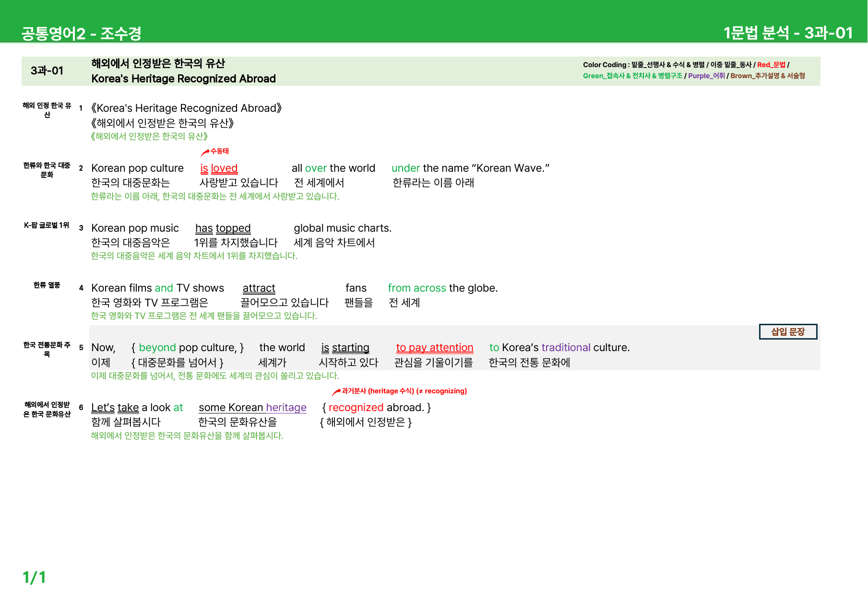Click sentence number 5
The height and width of the screenshot is (613, 868).
(x=81, y=348)
